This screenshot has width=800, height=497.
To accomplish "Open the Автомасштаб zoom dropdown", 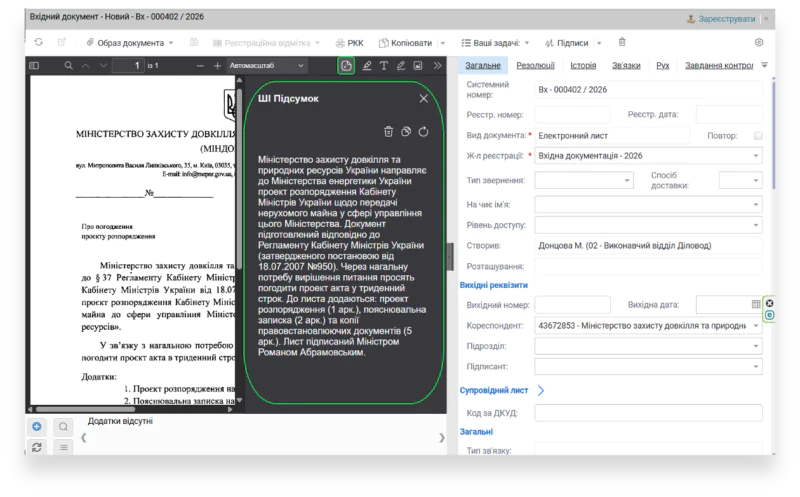I will 267,65.
